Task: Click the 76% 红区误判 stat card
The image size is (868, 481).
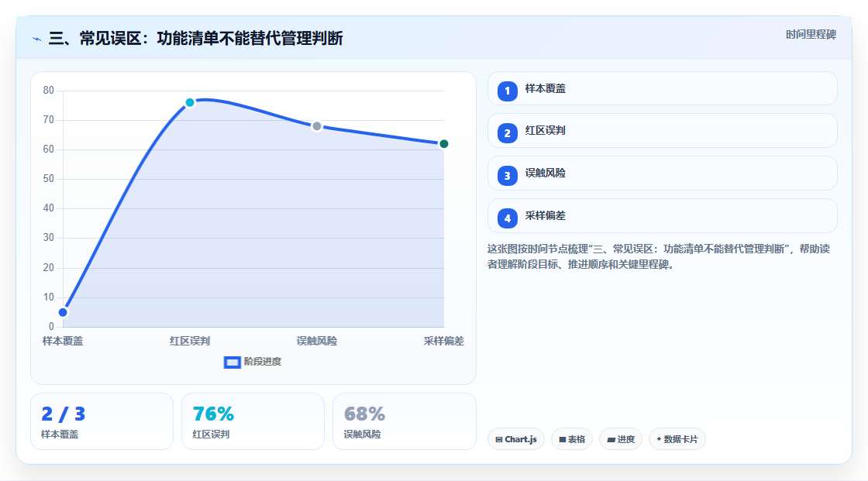Action: pyautogui.click(x=253, y=421)
